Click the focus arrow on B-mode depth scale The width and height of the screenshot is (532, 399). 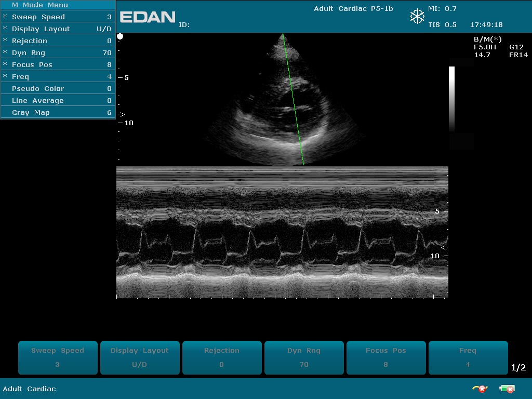point(122,114)
